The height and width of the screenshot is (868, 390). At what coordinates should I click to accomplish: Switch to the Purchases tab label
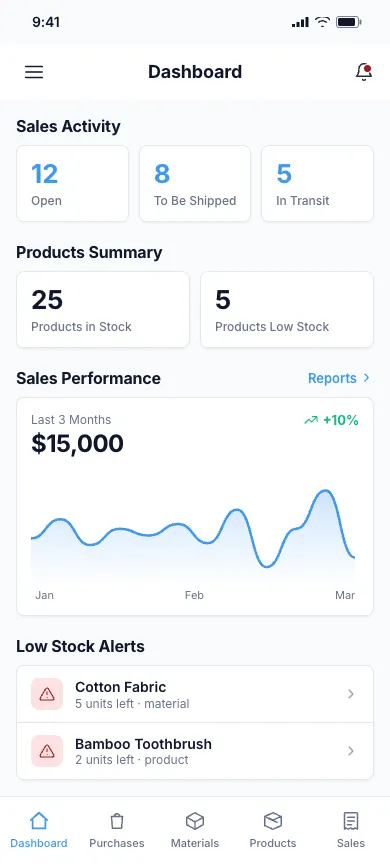tap(117, 843)
